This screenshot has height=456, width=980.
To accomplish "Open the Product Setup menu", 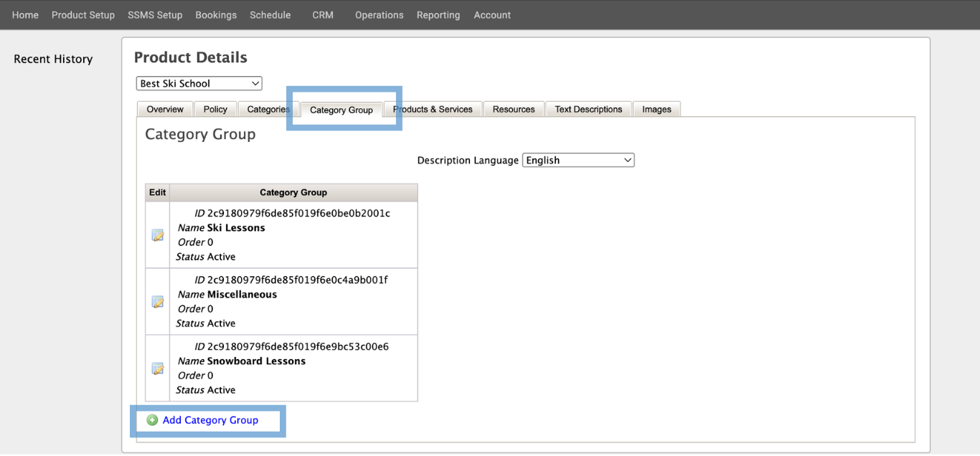I will coord(83,15).
